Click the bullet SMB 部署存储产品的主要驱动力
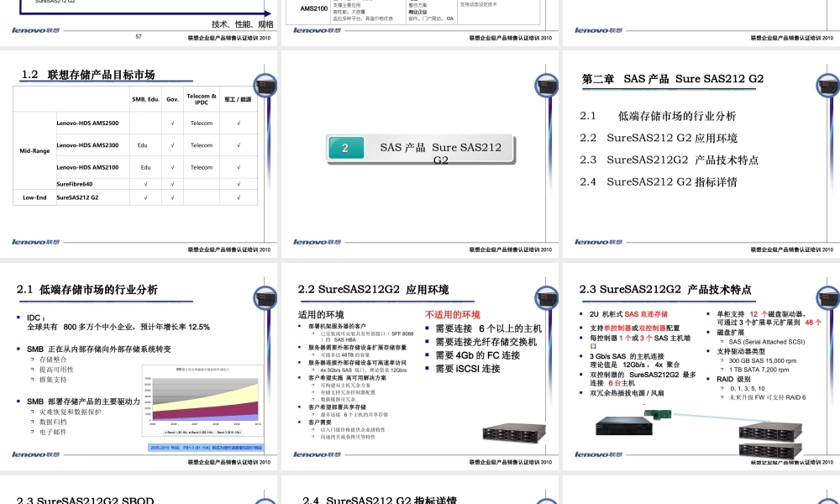 tap(83, 402)
